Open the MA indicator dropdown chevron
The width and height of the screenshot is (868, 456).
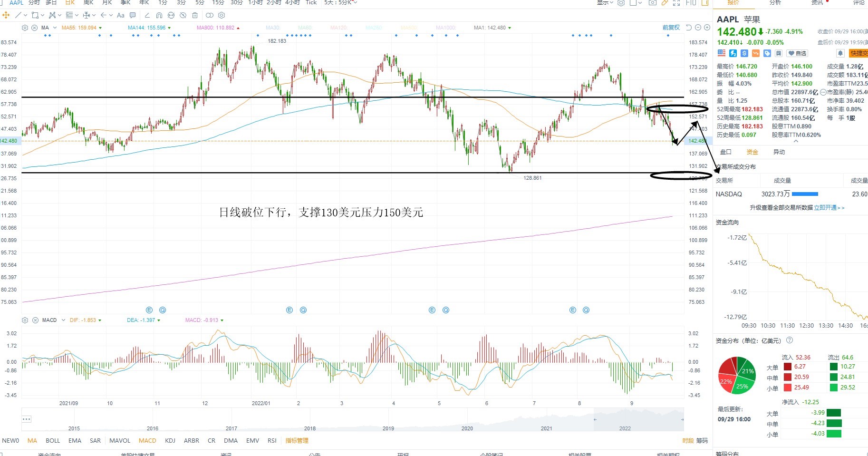point(55,28)
